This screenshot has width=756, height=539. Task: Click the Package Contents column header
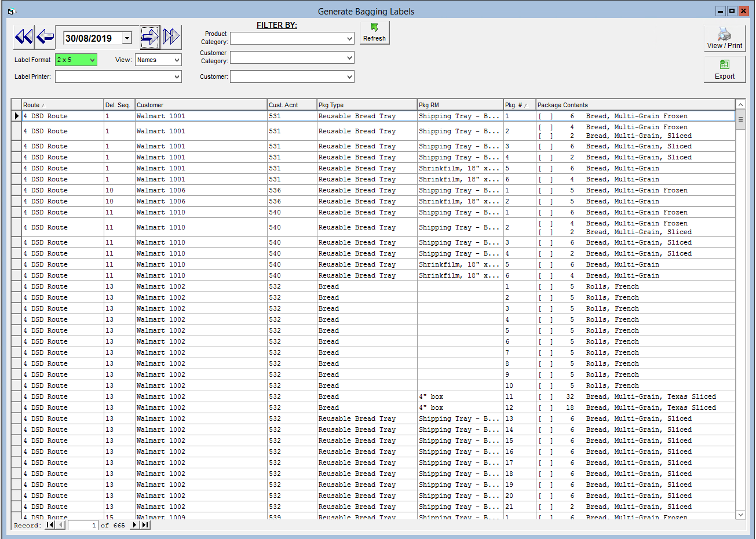[635, 105]
